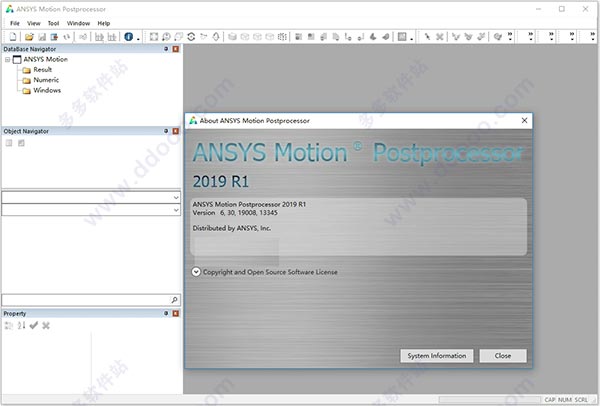Click the arrow select tool in toolbar
The width and height of the screenshot is (600, 406).
(x=427, y=37)
